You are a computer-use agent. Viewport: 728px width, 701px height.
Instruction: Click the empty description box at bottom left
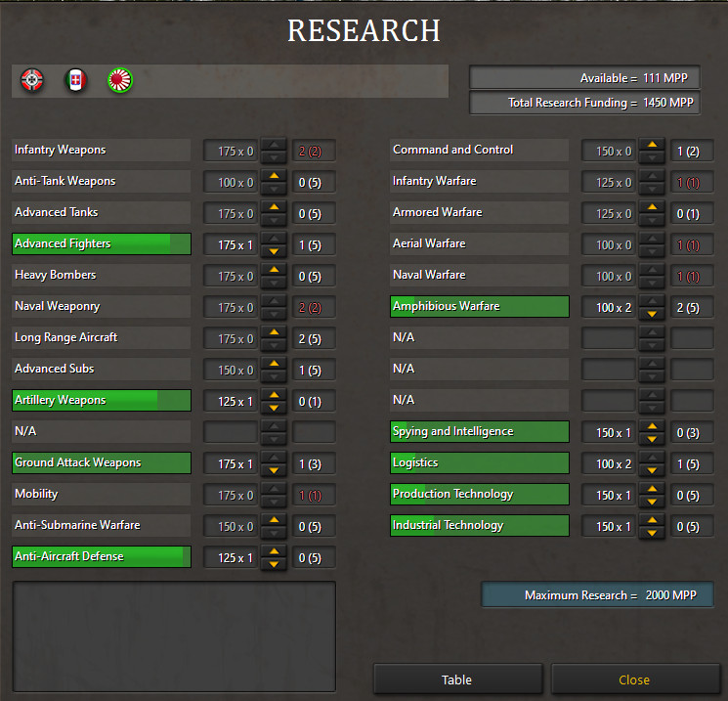[174, 636]
